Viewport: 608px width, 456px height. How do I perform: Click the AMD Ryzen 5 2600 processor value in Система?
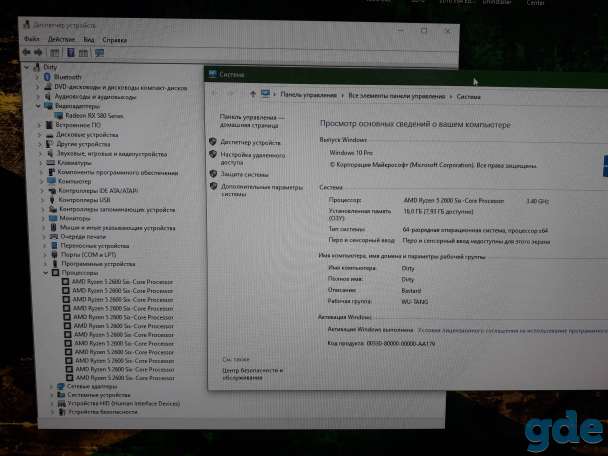click(454, 200)
